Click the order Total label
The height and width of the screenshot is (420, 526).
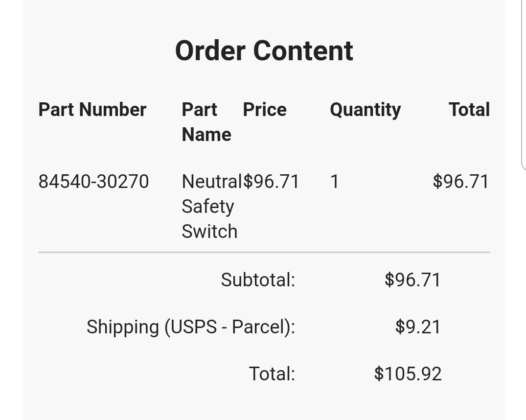click(272, 373)
